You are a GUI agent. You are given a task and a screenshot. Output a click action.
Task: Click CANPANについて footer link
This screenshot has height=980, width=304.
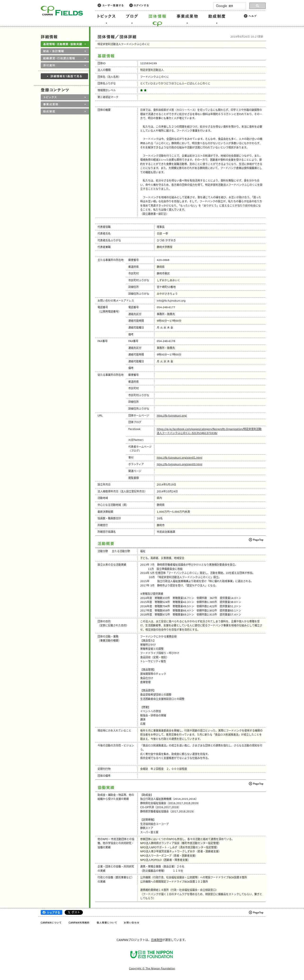(x=51, y=923)
